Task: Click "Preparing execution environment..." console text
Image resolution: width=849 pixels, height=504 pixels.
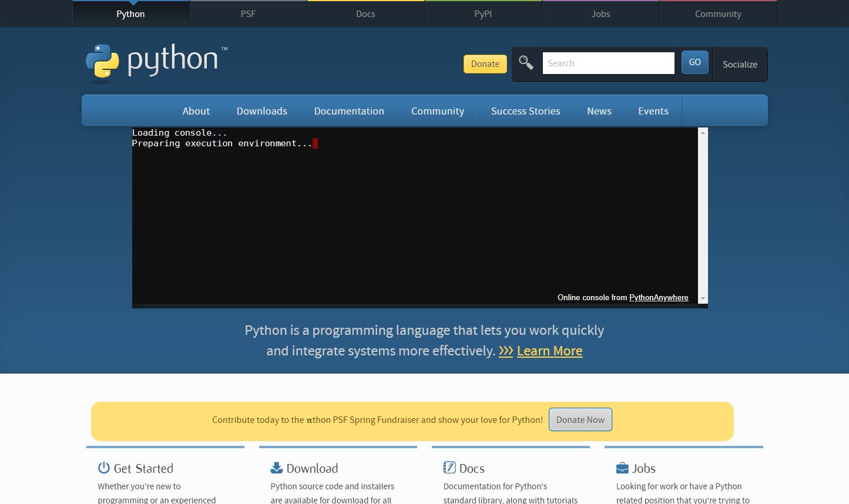Action: pos(222,143)
